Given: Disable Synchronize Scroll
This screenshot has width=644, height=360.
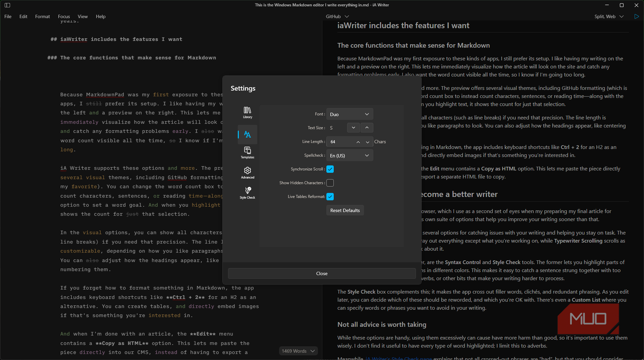Looking at the screenshot, I should tap(330, 169).
